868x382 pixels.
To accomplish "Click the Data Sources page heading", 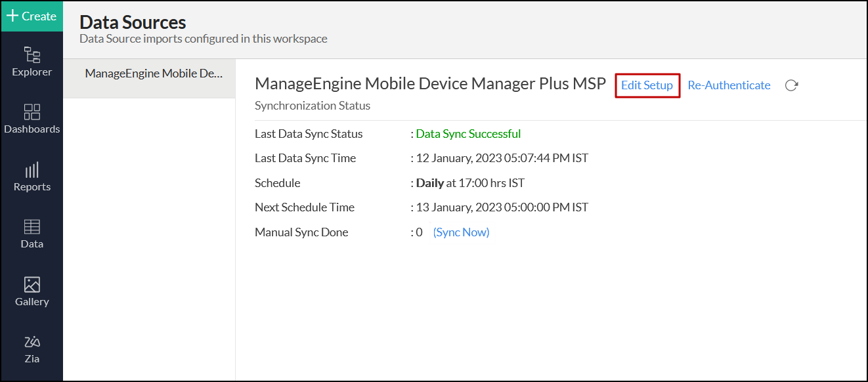I will [x=133, y=22].
